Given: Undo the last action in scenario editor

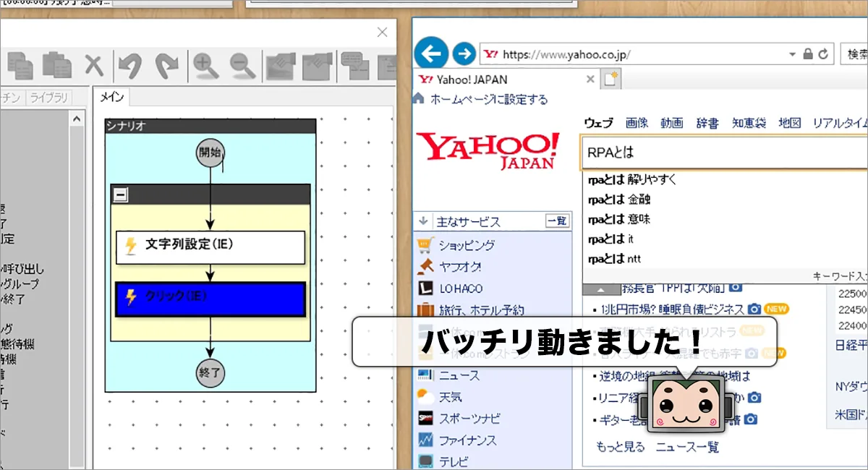Looking at the screenshot, I should (131, 66).
